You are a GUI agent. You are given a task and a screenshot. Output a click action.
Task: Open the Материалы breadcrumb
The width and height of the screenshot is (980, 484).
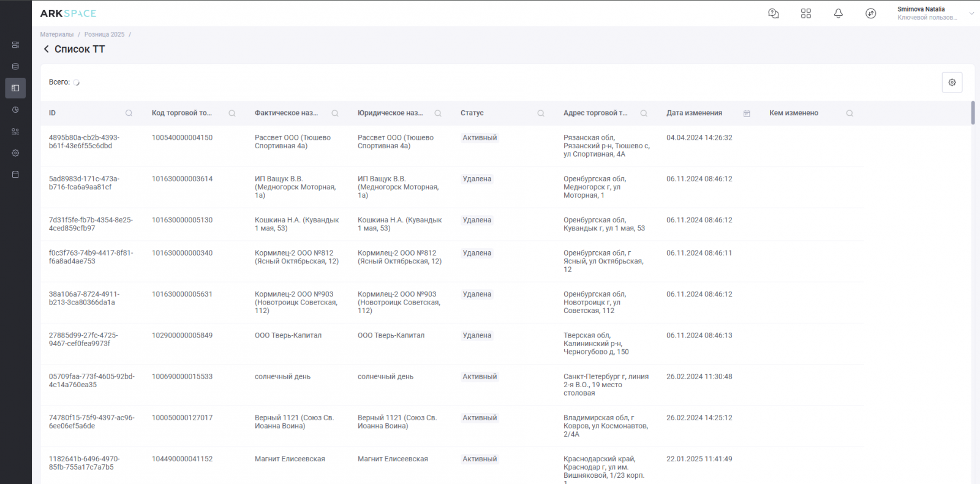pyautogui.click(x=57, y=34)
